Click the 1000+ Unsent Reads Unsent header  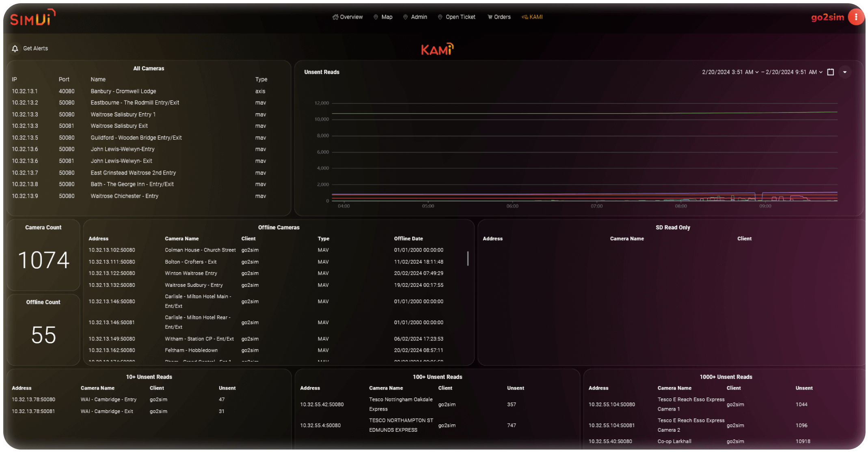(x=804, y=388)
